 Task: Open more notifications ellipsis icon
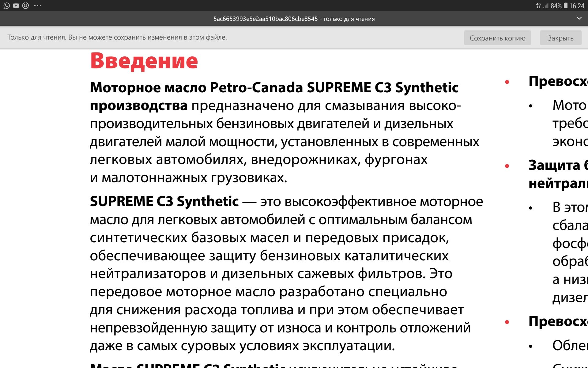(x=38, y=6)
